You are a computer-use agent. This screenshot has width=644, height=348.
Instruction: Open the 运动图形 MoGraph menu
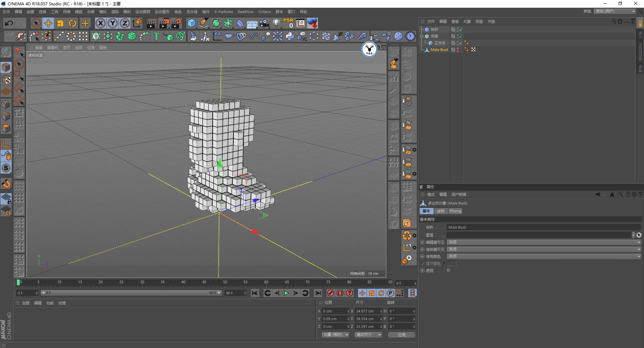pyautogui.click(x=162, y=12)
